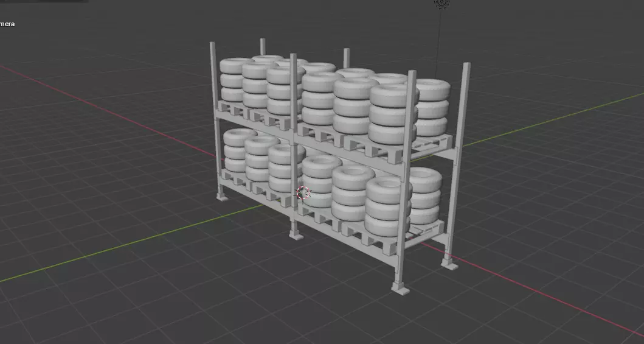
Task: Select the point light object in the viewport
Action: [442, 3]
